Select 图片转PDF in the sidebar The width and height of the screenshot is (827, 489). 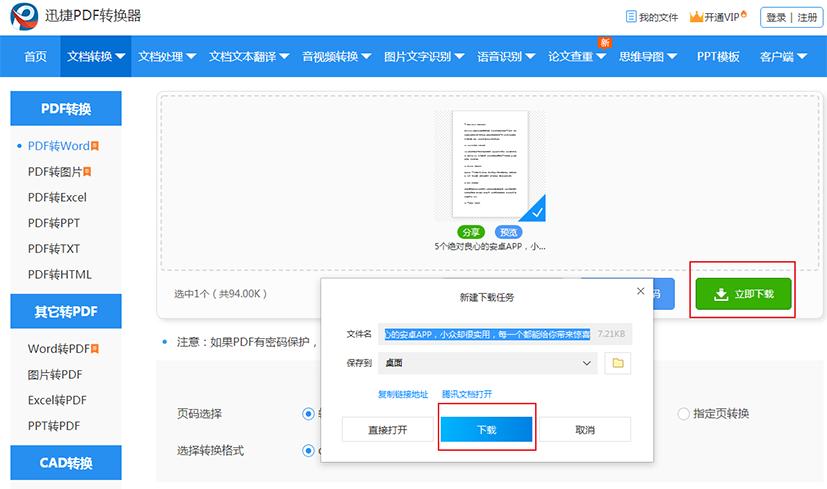pos(55,375)
